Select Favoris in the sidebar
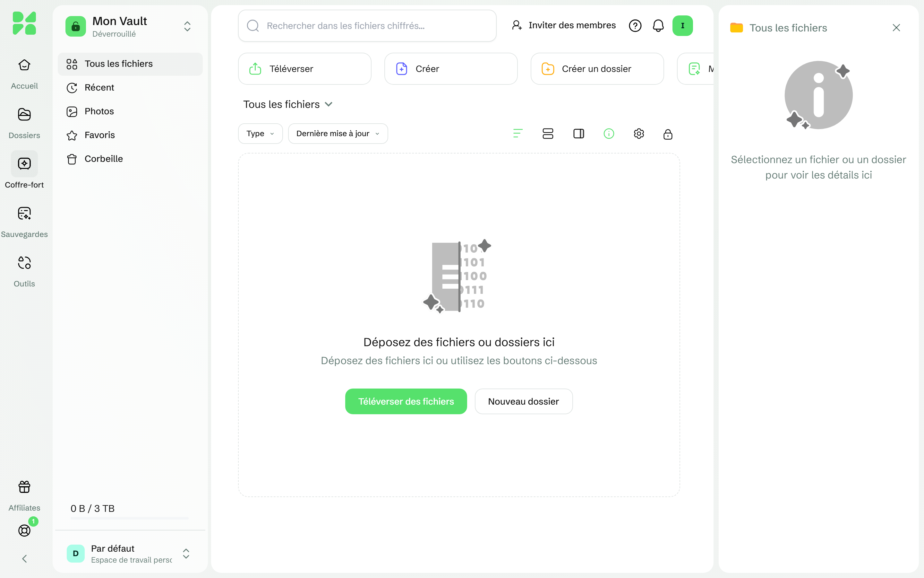Image resolution: width=924 pixels, height=578 pixels. click(130, 135)
